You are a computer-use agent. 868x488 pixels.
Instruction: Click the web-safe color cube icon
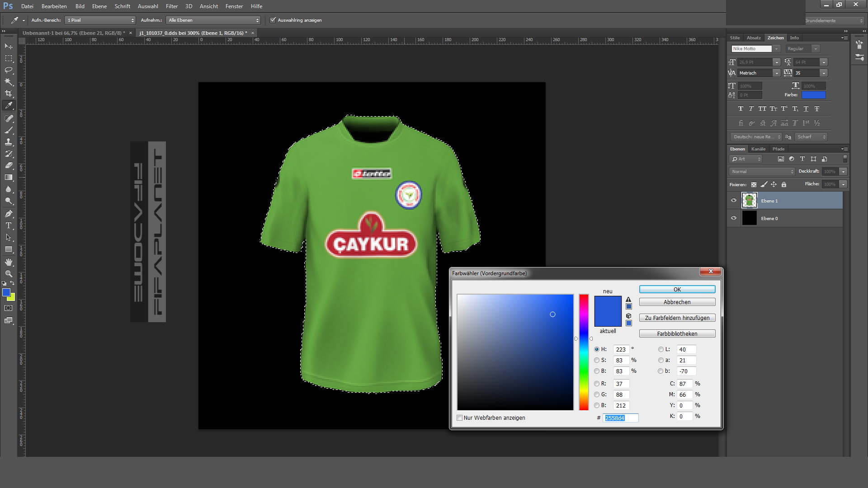coord(628,316)
